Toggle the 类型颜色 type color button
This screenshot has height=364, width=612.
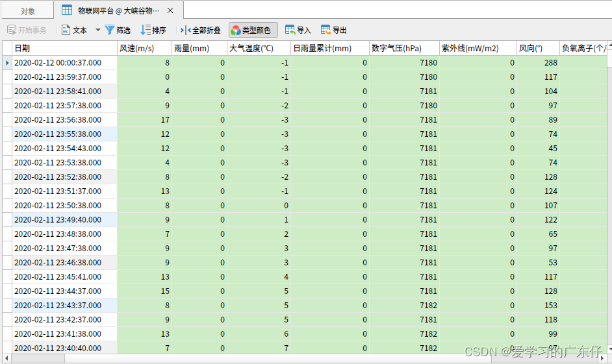[x=253, y=30]
